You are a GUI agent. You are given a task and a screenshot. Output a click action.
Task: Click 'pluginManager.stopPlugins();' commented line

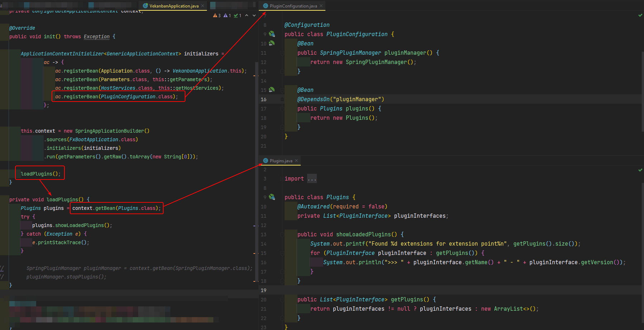67,277
